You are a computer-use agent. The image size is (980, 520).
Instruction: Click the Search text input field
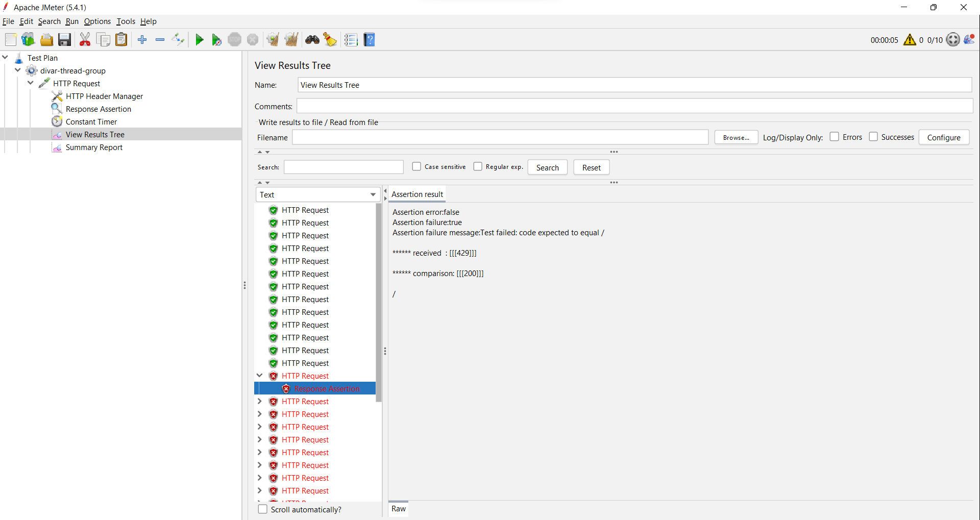coord(344,167)
